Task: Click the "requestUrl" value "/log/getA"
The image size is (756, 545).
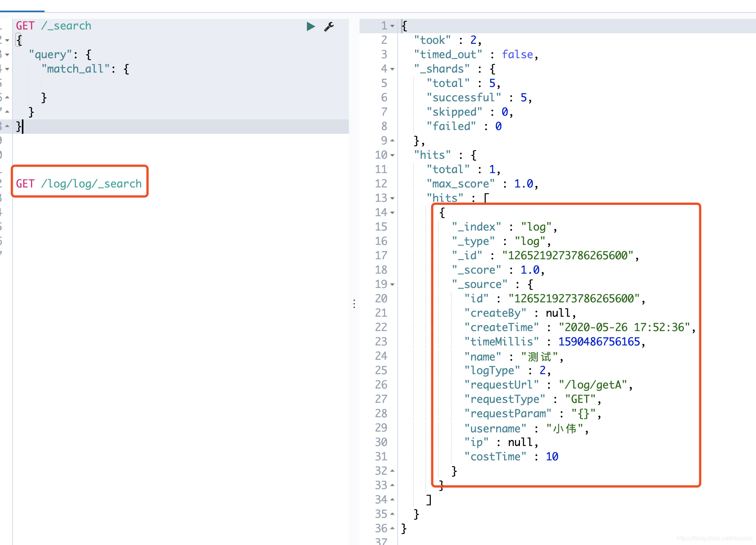Action: 592,385
